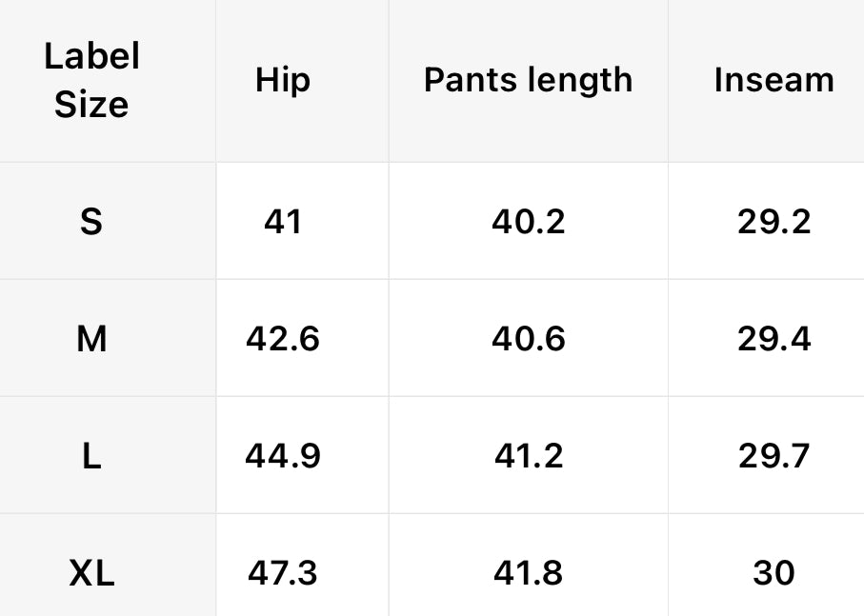Select hip value 47.3 for size XL
This screenshot has height=616, width=864.
click(x=283, y=573)
